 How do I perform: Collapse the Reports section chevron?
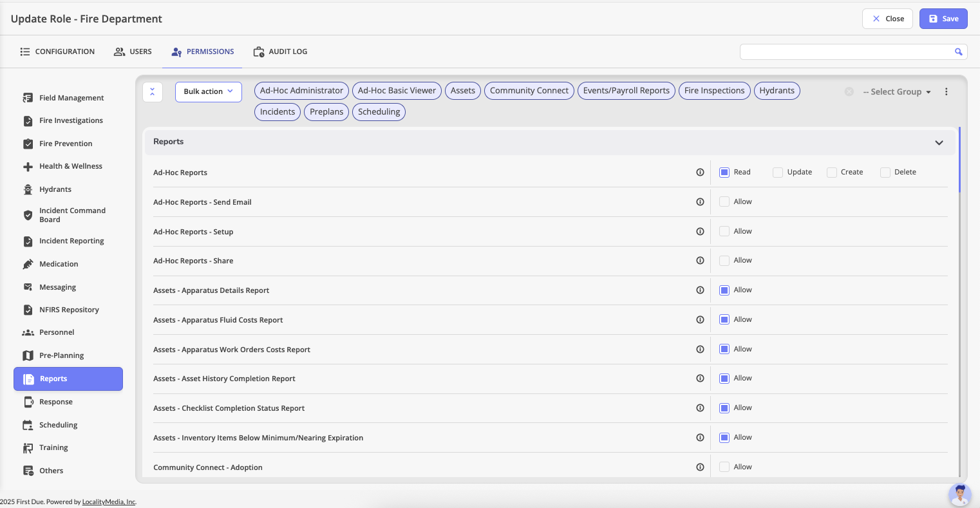[x=939, y=142]
